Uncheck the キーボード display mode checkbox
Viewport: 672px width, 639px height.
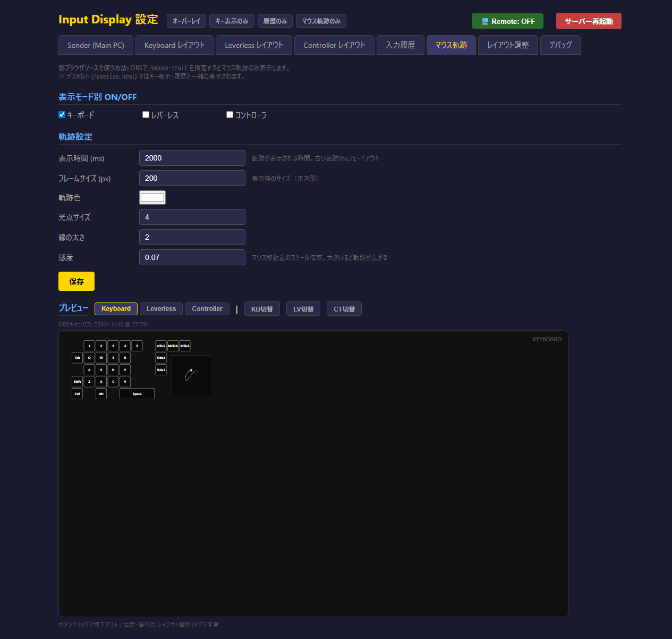[x=62, y=115]
